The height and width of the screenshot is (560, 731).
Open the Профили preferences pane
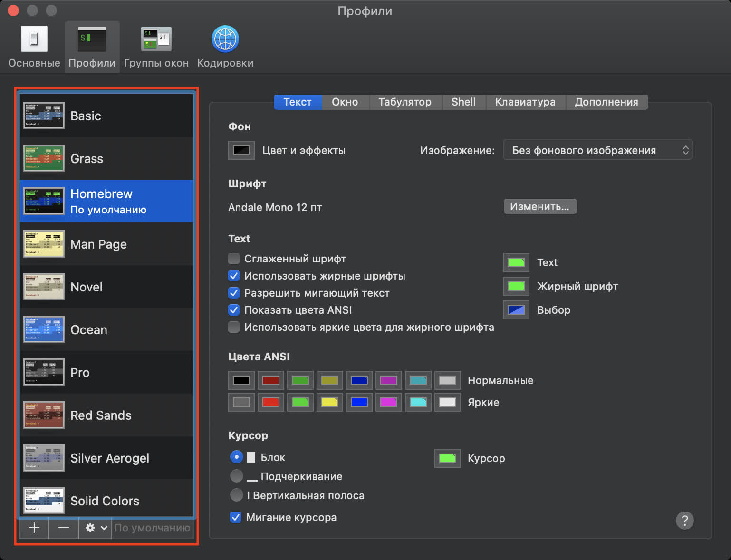(x=92, y=47)
